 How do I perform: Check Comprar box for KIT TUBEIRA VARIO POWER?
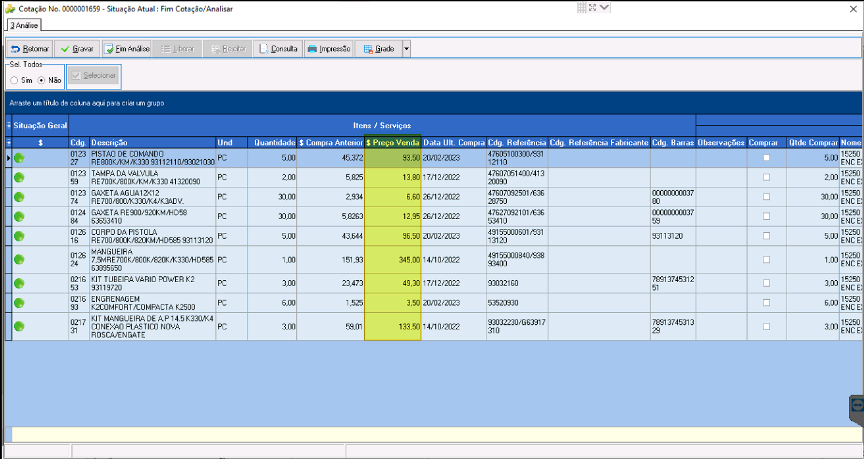(766, 283)
